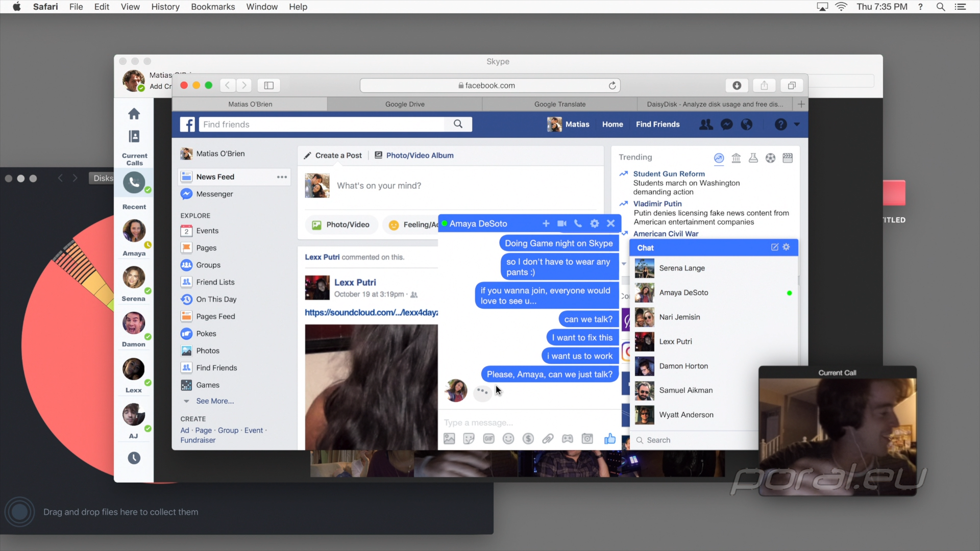Open Messenger icon in Facebook header
The height and width of the screenshot is (551, 980).
pyautogui.click(x=727, y=124)
